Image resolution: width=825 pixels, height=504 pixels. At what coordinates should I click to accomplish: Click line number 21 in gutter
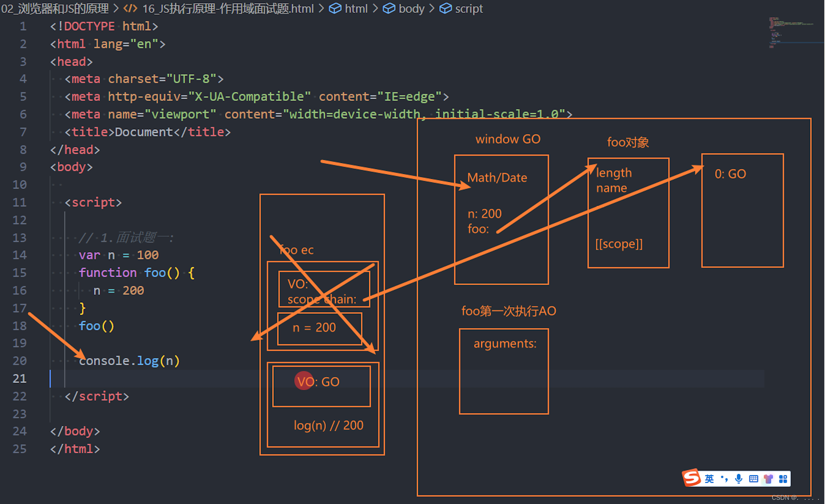tap(20, 379)
